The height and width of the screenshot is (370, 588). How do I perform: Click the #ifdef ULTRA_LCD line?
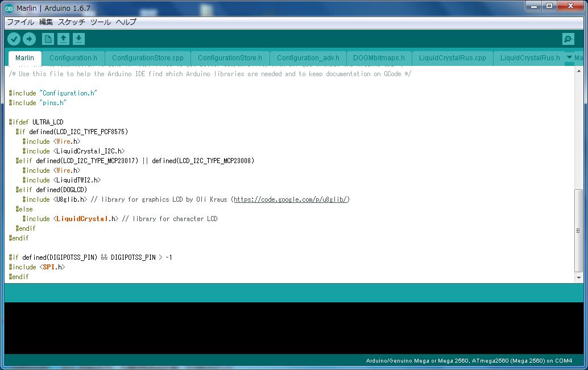(x=36, y=122)
